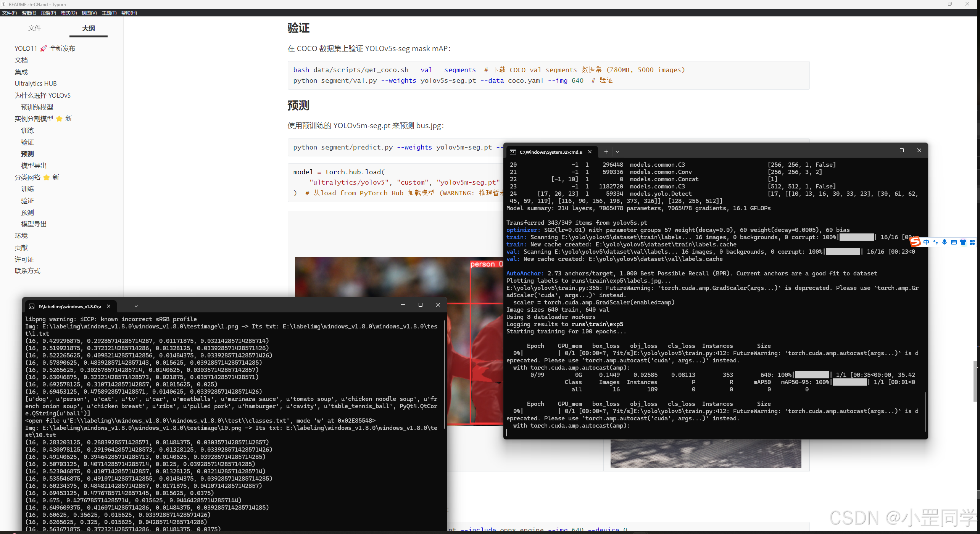This screenshot has height=534, width=980.
Task: Go to '实例分割模型 新' outline heading
Action: pyautogui.click(x=44, y=119)
